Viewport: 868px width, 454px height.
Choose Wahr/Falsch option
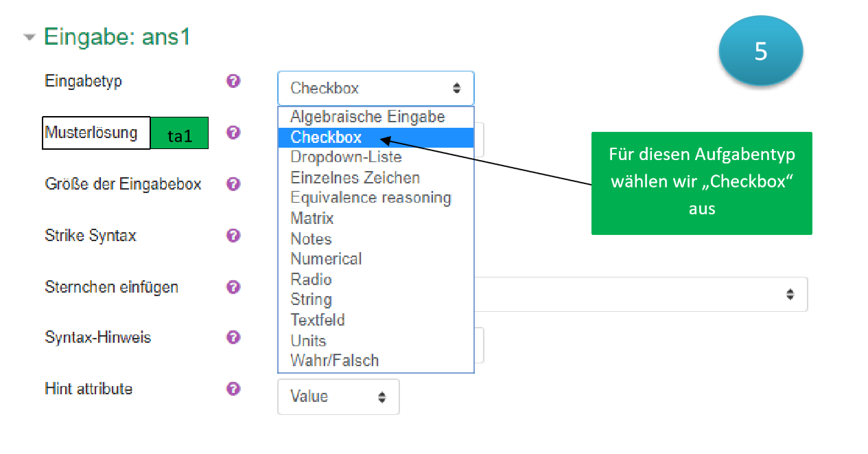(334, 361)
